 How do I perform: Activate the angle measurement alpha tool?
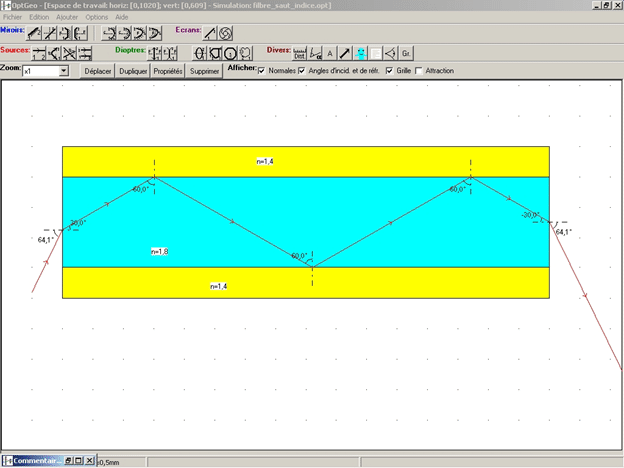(315, 53)
